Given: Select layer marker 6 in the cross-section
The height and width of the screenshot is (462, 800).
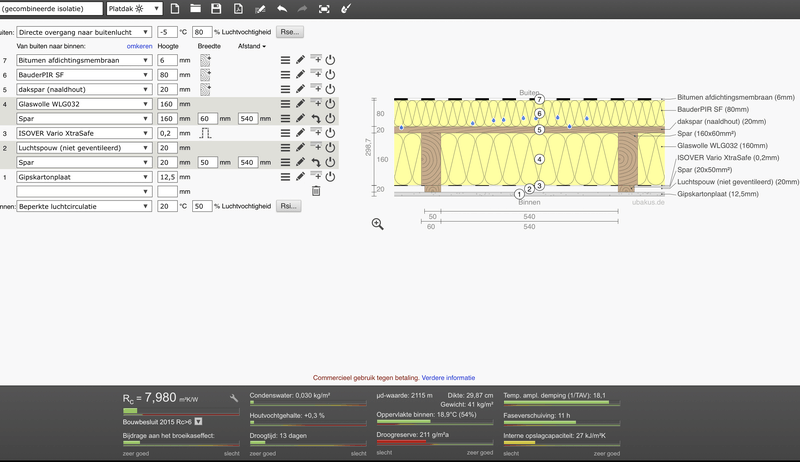Looking at the screenshot, I should [539, 113].
